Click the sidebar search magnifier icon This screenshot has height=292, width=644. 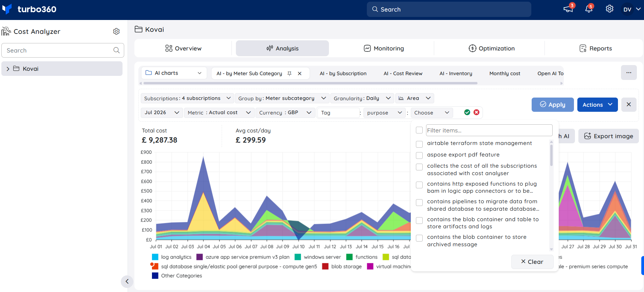coord(116,50)
